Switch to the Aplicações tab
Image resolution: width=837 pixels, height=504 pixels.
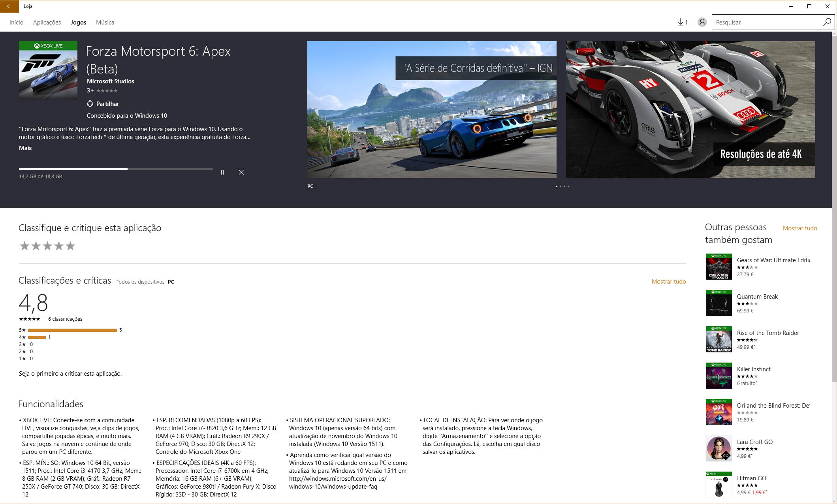click(47, 23)
